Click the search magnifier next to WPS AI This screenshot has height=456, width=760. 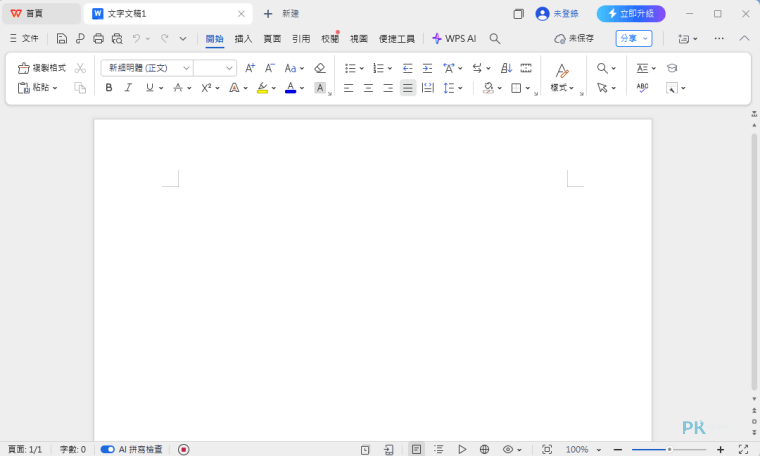(x=494, y=39)
